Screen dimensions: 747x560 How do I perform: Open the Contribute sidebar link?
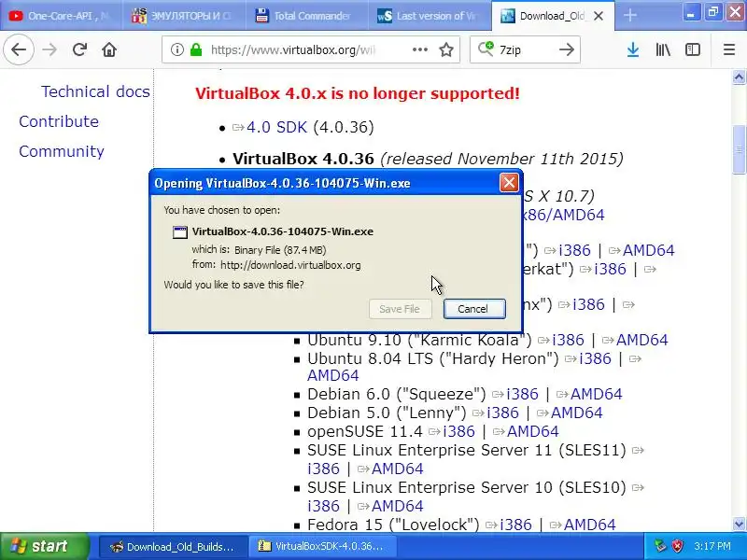[x=59, y=121]
